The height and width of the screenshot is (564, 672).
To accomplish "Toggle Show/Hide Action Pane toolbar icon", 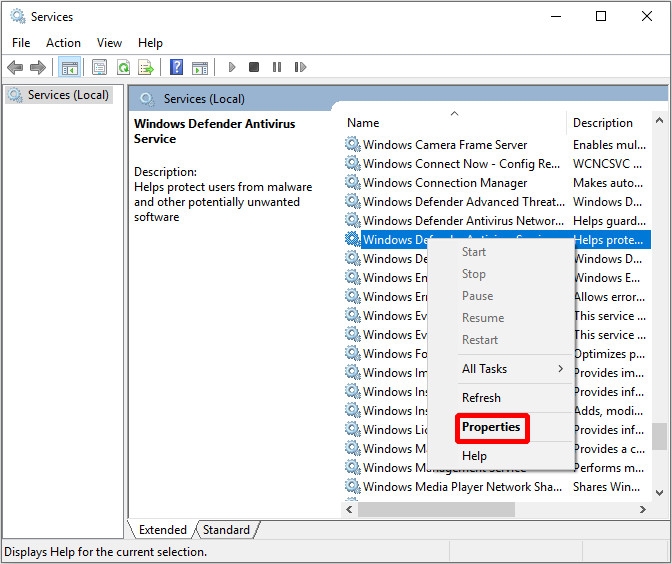I will click(x=200, y=67).
